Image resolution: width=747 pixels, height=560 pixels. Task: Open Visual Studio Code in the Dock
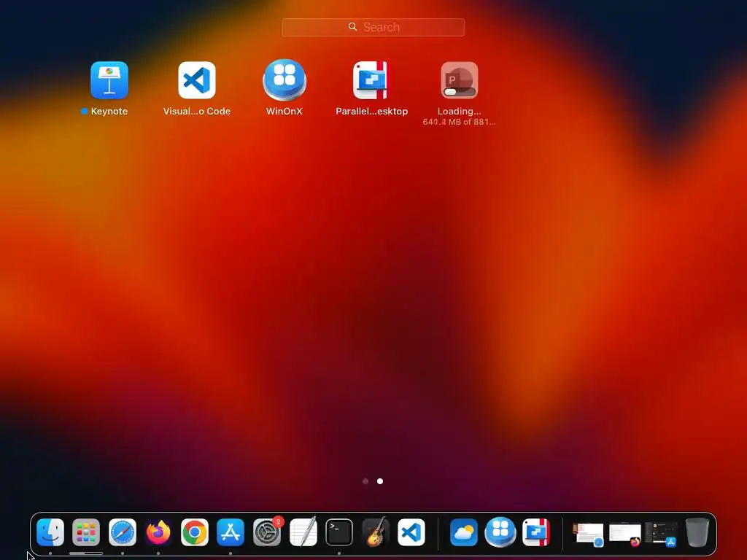411,532
